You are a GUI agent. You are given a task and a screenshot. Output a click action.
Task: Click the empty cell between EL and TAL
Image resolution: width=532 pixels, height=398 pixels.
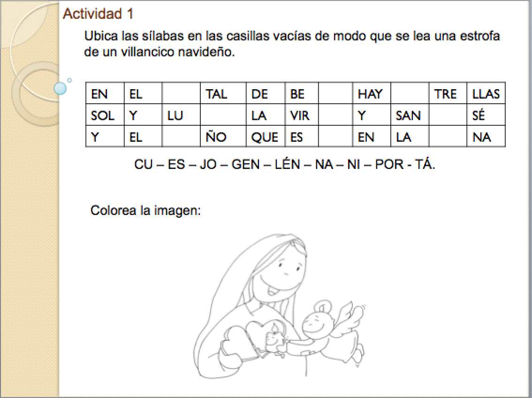click(181, 94)
